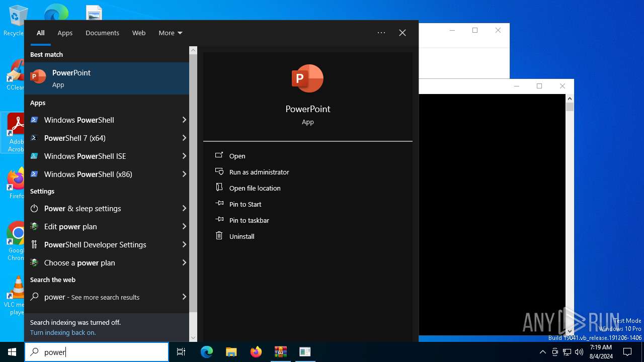Image resolution: width=644 pixels, height=362 pixels.
Task: Click the search box containing power
Action: coord(97,352)
